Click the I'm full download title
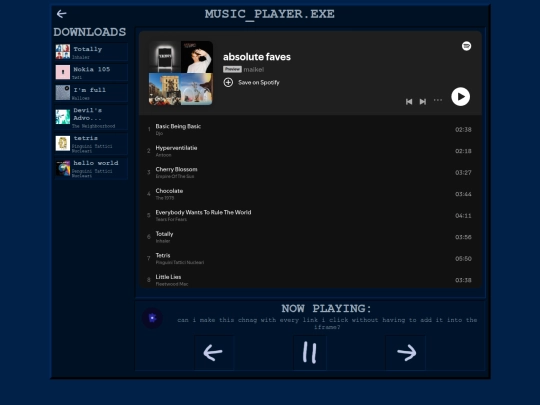540x405 pixels. [x=90, y=90]
